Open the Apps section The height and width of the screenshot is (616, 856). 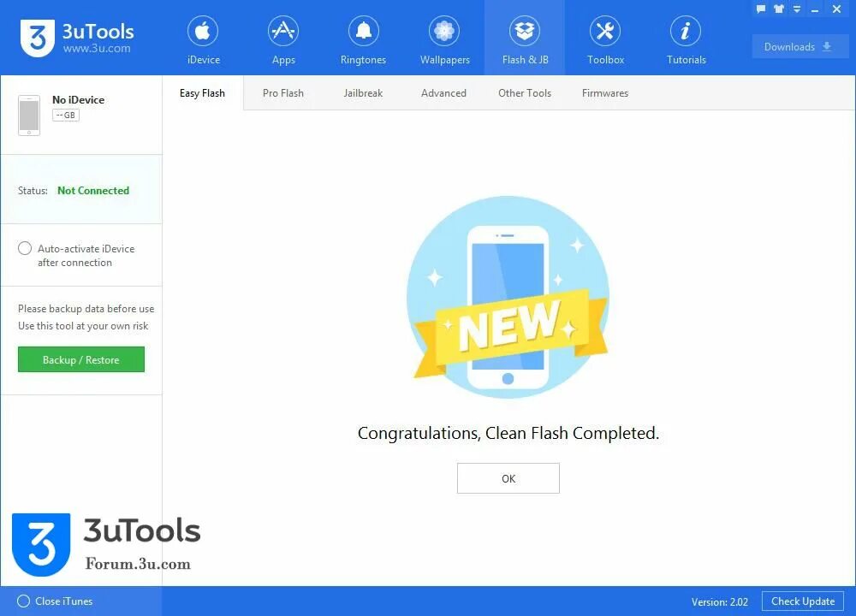pyautogui.click(x=283, y=40)
